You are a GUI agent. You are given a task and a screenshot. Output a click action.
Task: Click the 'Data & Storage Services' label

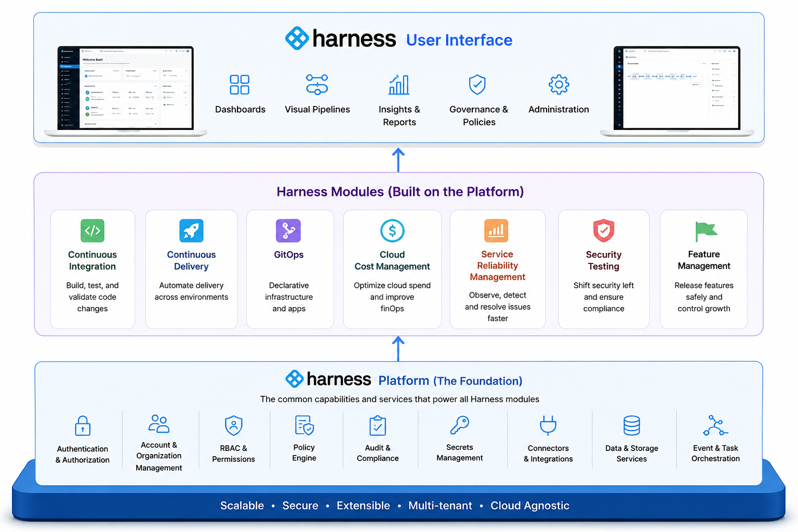click(632, 454)
